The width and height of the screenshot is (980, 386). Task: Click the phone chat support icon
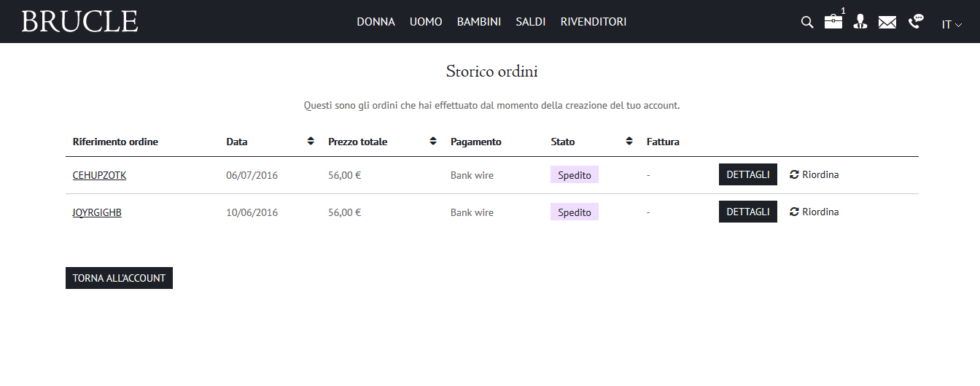(916, 22)
